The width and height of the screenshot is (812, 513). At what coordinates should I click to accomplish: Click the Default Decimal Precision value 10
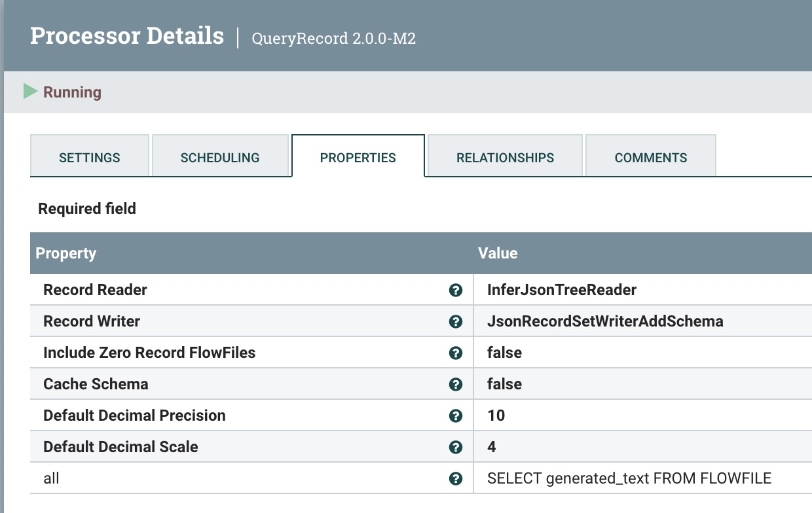click(x=496, y=416)
